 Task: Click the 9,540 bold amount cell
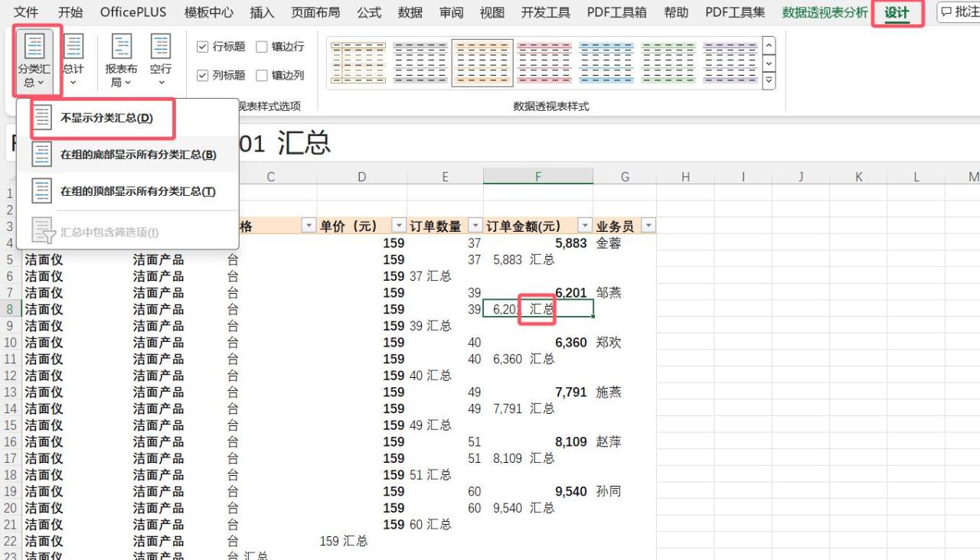[x=538, y=491]
